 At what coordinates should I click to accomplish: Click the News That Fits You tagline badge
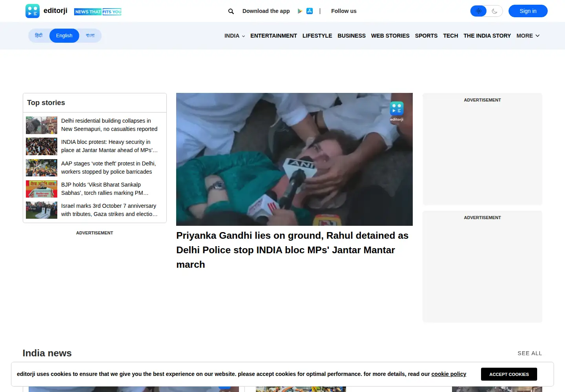point(98,12)
